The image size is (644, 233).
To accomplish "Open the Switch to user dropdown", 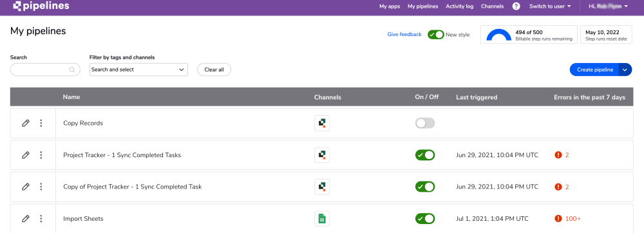I will pos(550,6).
